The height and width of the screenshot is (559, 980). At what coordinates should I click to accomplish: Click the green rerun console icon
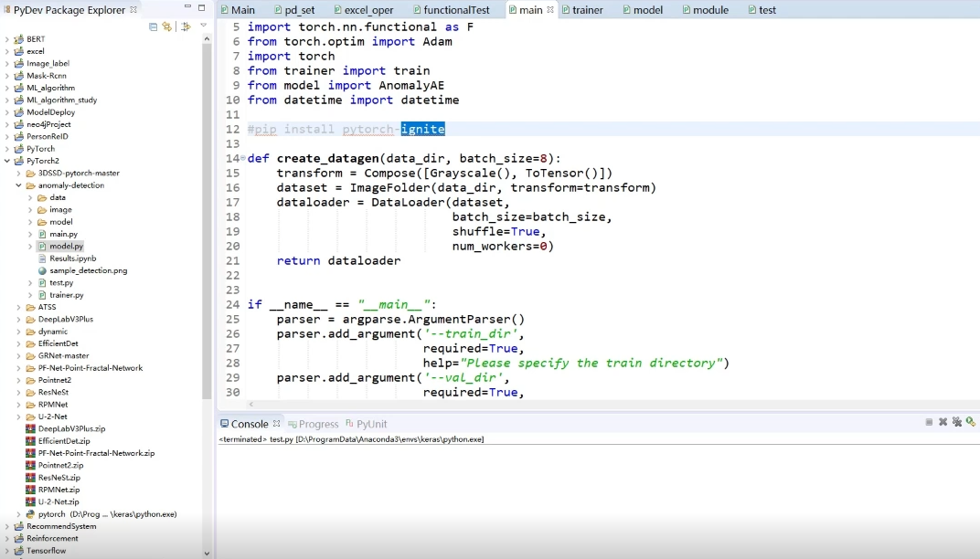click(x=970, y=422)
